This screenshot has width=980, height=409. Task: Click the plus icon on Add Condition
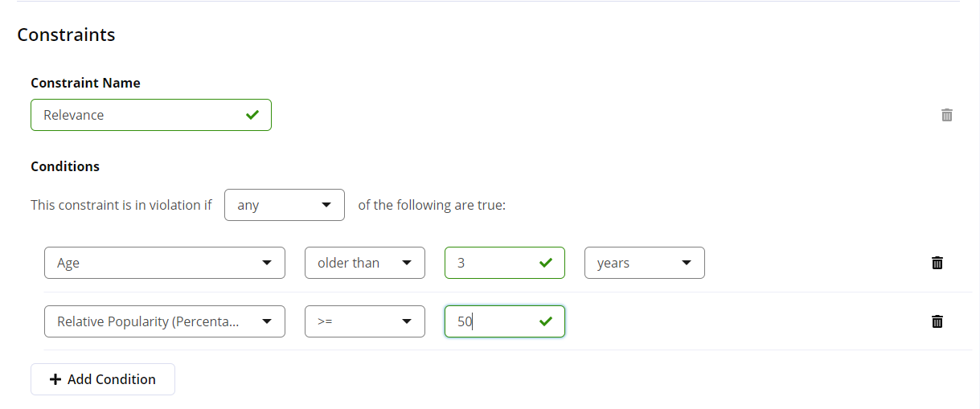55,379
